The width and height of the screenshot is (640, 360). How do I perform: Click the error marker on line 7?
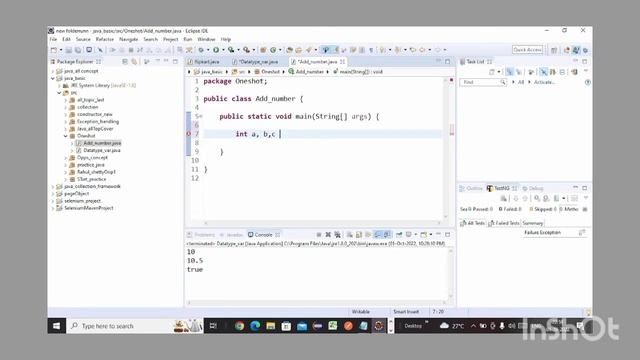189,134
